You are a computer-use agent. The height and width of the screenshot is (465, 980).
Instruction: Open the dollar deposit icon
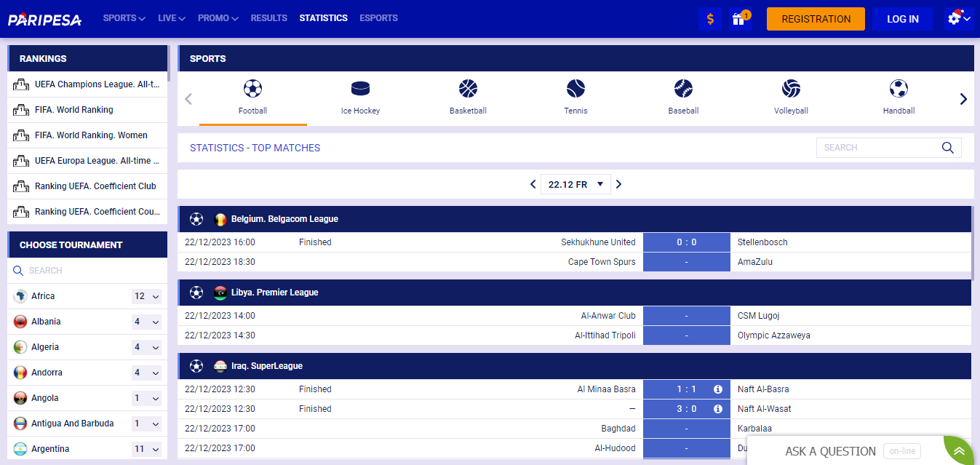click(709, 19)
